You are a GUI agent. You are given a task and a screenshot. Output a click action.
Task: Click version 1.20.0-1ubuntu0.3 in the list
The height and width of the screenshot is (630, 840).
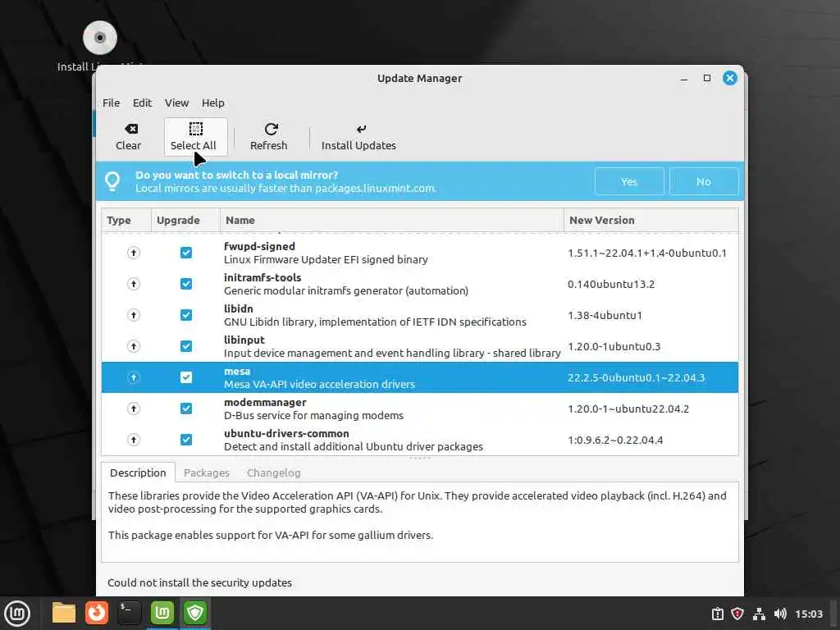pos(614,347)
